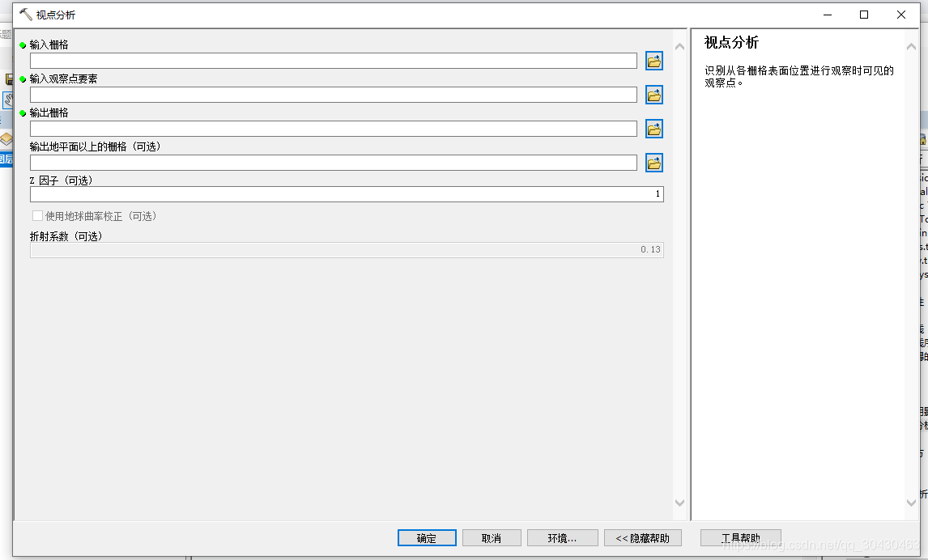Screen dimensions: 928x560
Task: Select the 折射系数 value field
Action: 347,250
